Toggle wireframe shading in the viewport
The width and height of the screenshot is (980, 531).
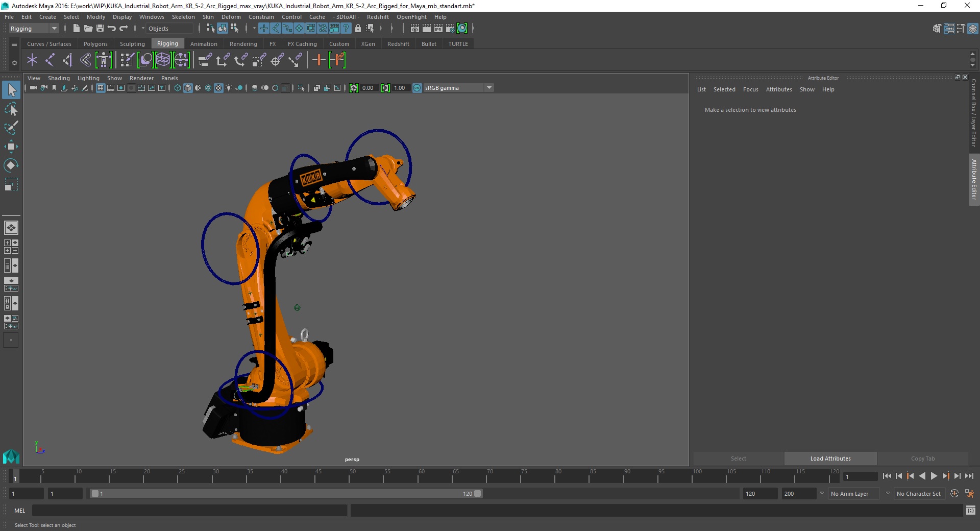click(178, 88)
